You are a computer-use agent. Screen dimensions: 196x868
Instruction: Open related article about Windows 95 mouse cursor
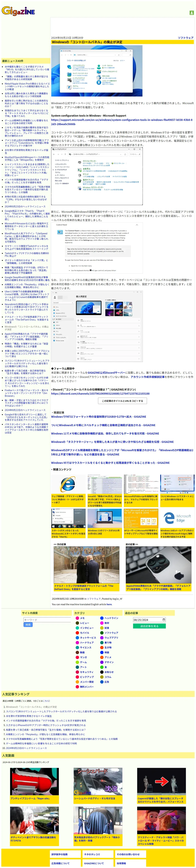[x=110, y=463]
